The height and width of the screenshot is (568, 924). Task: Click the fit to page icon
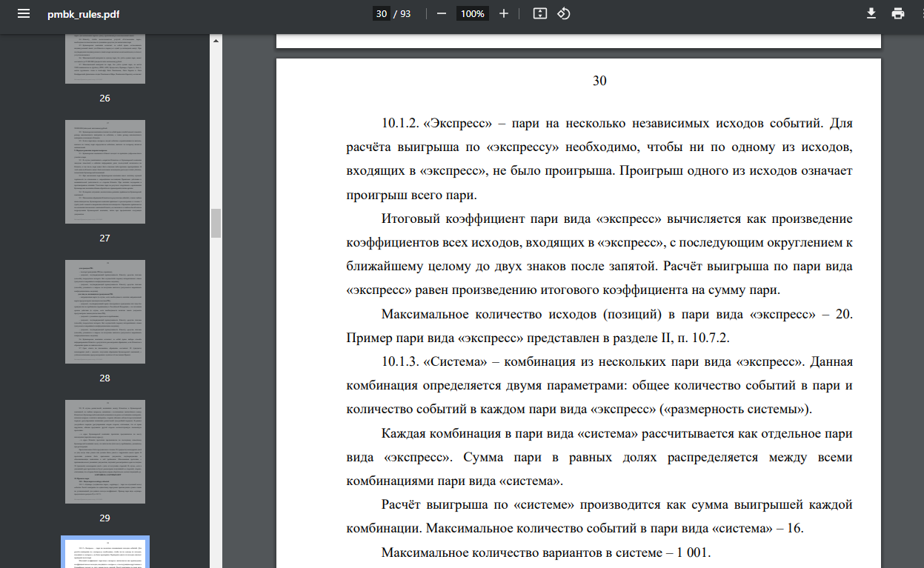coord(540,13)
